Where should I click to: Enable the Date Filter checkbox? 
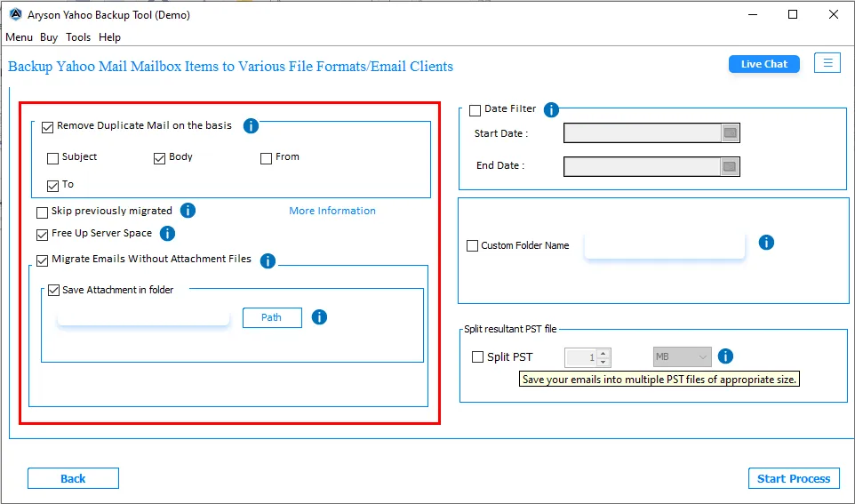tap(475, 110)
